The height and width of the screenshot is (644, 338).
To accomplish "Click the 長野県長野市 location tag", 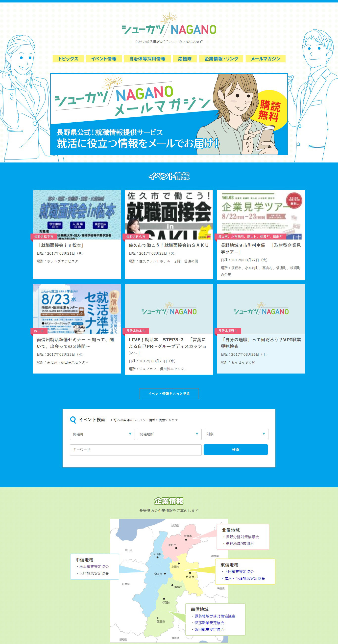I will 228,331.
